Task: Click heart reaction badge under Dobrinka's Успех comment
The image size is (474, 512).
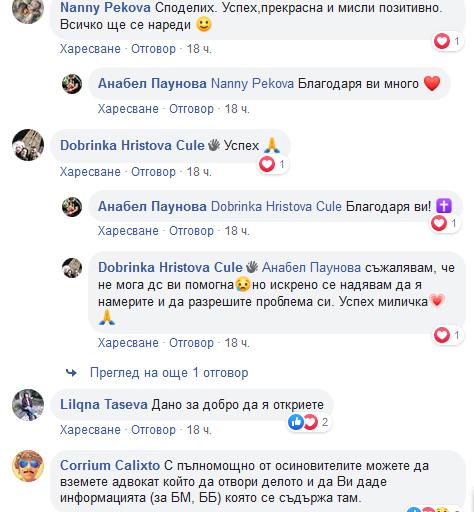Action: pyautogui.click(x=273, y=164)
